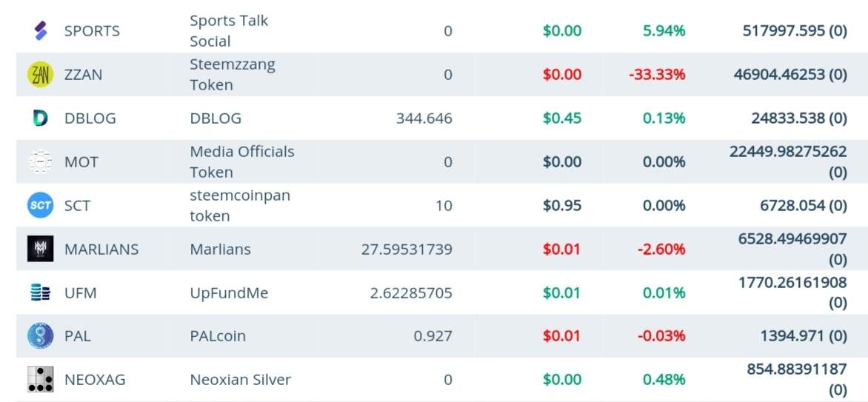Click the MARLIANS symbol label

coord(101,249)
